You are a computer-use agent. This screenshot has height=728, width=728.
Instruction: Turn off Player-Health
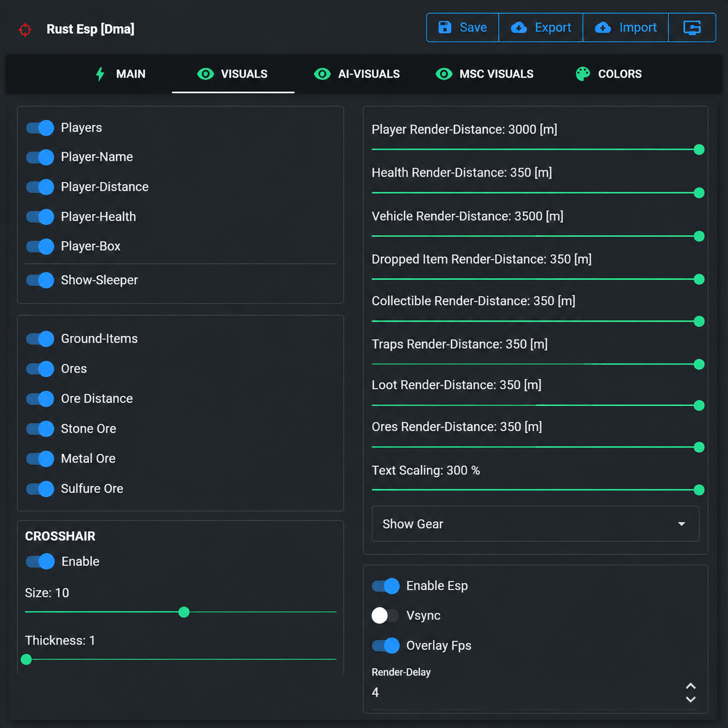pos(40,217)
